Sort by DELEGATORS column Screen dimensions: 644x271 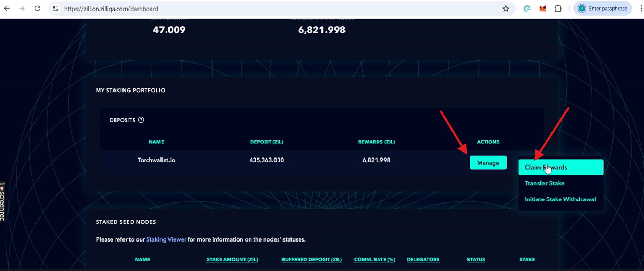[423, 259]
